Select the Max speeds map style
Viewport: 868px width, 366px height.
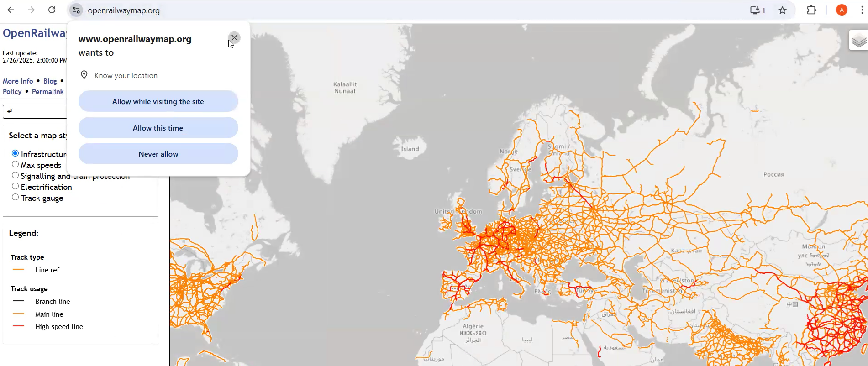coord(15,164)
